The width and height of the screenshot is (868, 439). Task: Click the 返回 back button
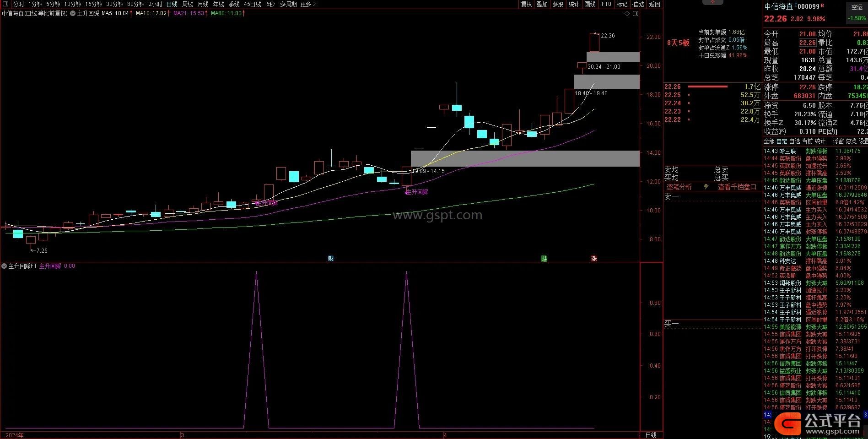pos(655,4)
